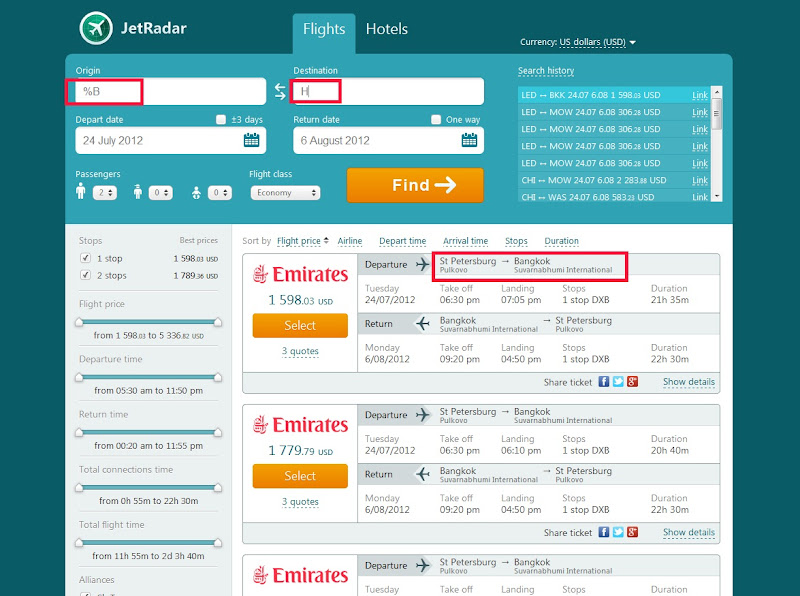This screenshot has width=800, height=596.
Task: Click the JetRadar airplane logo icon
Action: click(96, 29)
